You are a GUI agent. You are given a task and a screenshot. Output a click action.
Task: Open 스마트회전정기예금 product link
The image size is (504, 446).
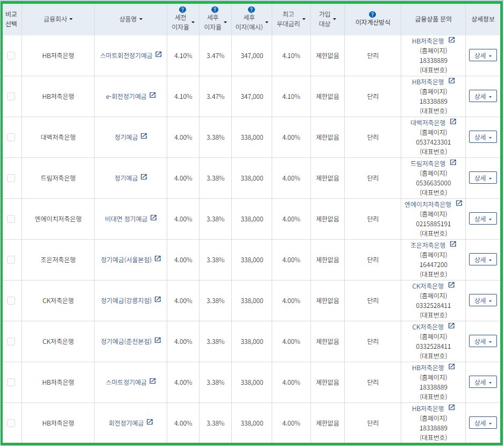[x=126, y=55]
